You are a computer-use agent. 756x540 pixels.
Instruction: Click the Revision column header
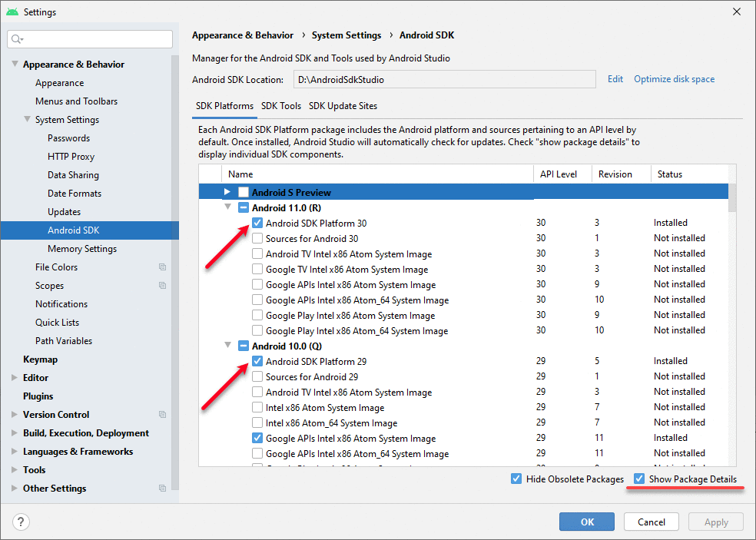[x=621, y=174]
